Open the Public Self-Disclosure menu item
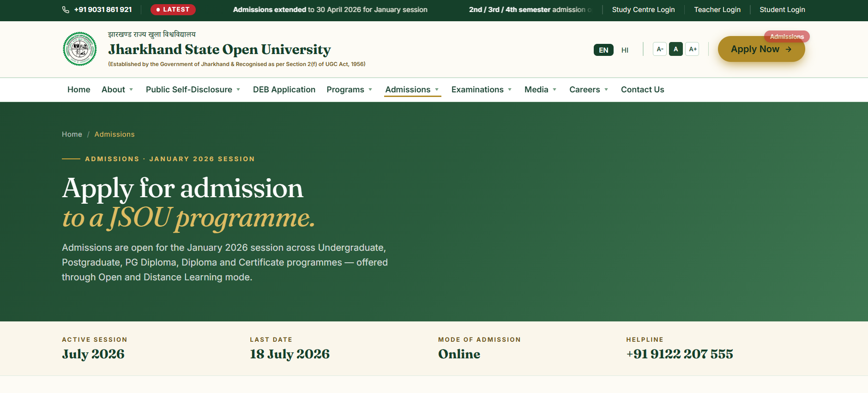The height and width of the screenshot is (393, 868). 189,90
